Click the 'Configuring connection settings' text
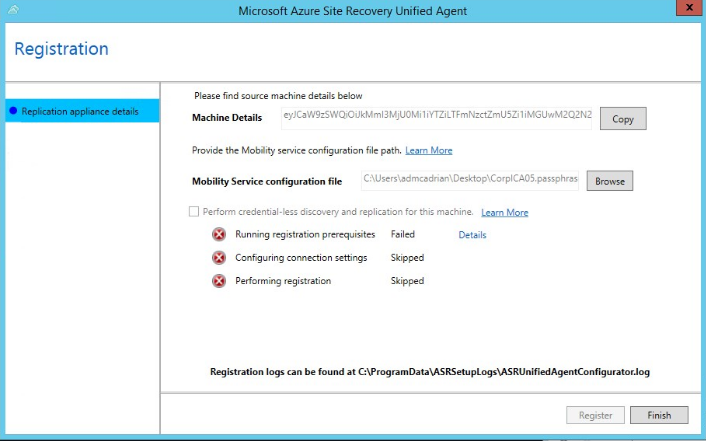 301,258
